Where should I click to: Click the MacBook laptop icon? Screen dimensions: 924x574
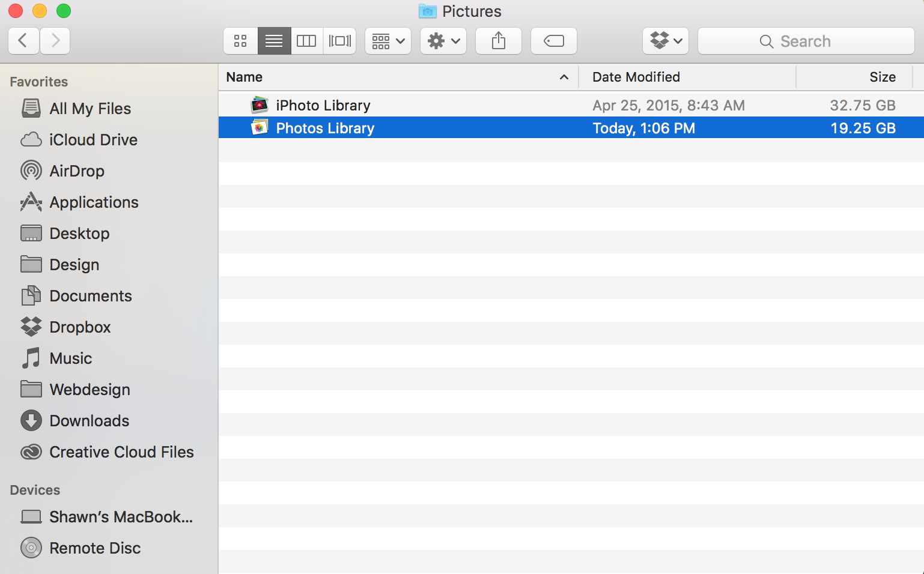(x=31, y=517)
